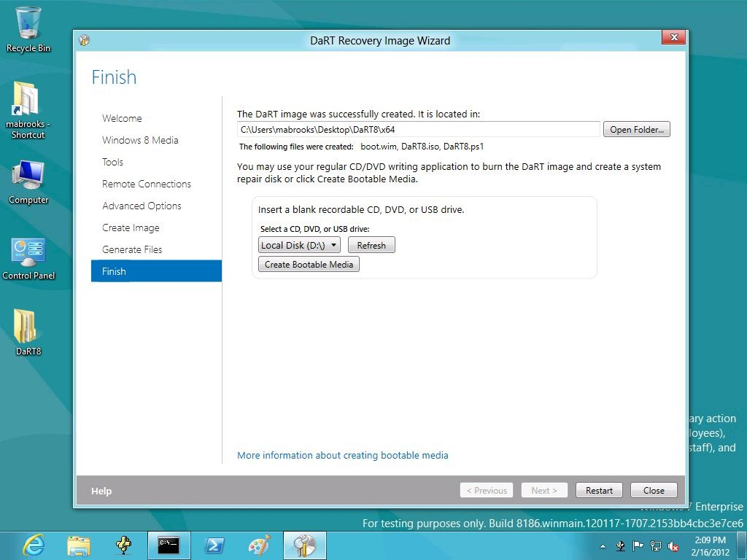Click the DaRT Recovery Image Wizard taskbar button
747x560 pixels.
click(x=304, y=545)
